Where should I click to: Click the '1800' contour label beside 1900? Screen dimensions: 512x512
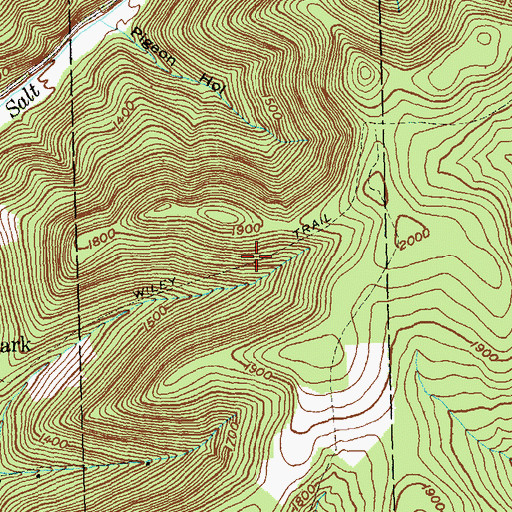[x=101, y=239]
